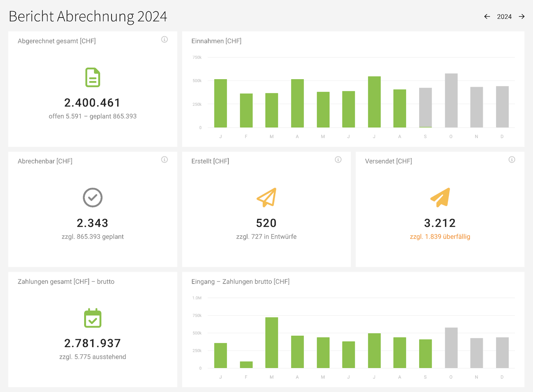Open info icon on Erstellt card

coord(338,159)
